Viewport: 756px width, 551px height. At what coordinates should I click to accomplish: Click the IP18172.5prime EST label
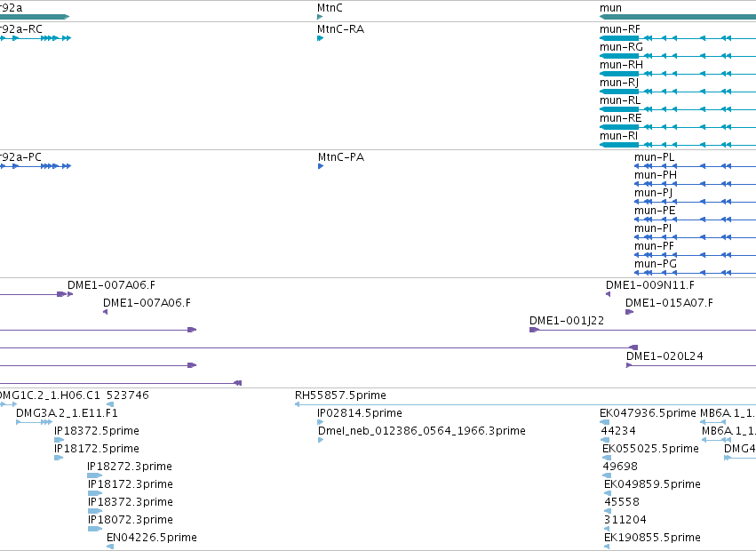[x=97, y=449]
